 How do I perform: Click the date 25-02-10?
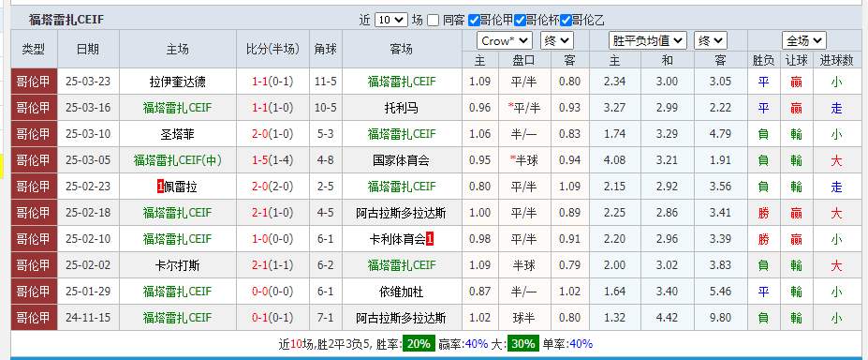pyautogui.click(x=88, y=239)
